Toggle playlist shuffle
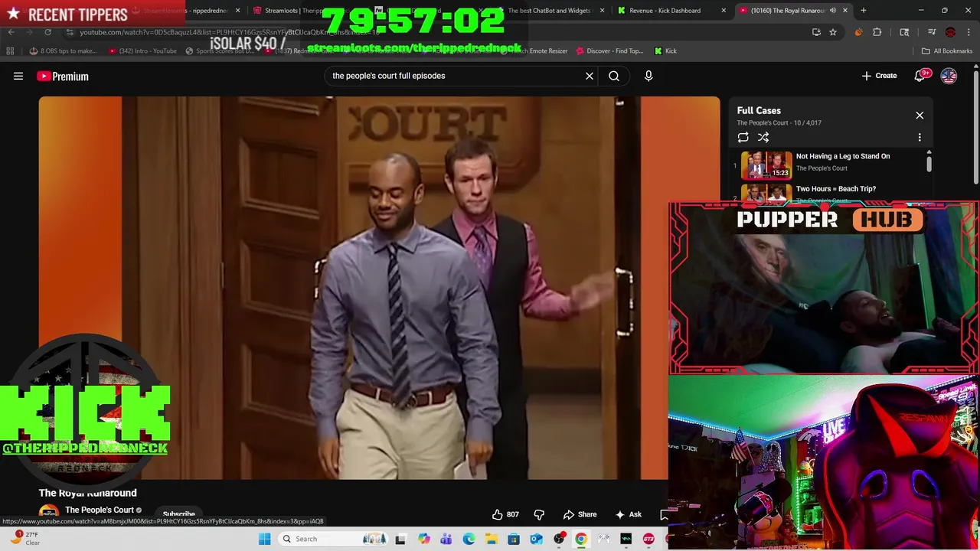Image resolution: width=980 pixels, height=551 pixels. point(763,138)
